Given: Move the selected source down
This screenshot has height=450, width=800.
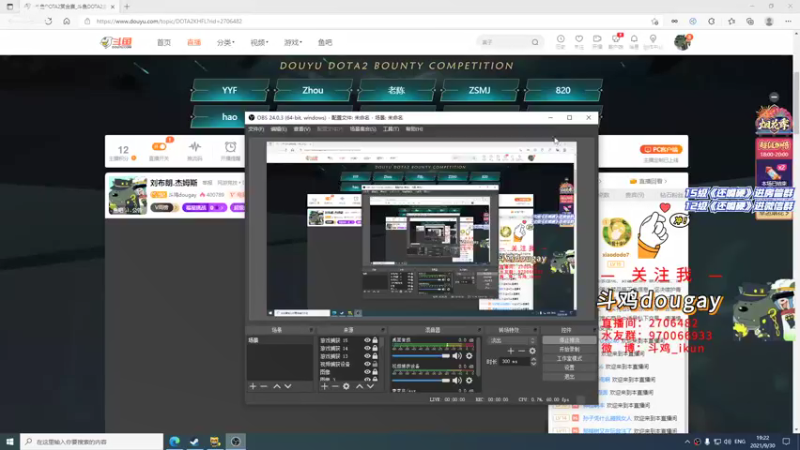Looking at the screenshot, I should pos(370,386).
